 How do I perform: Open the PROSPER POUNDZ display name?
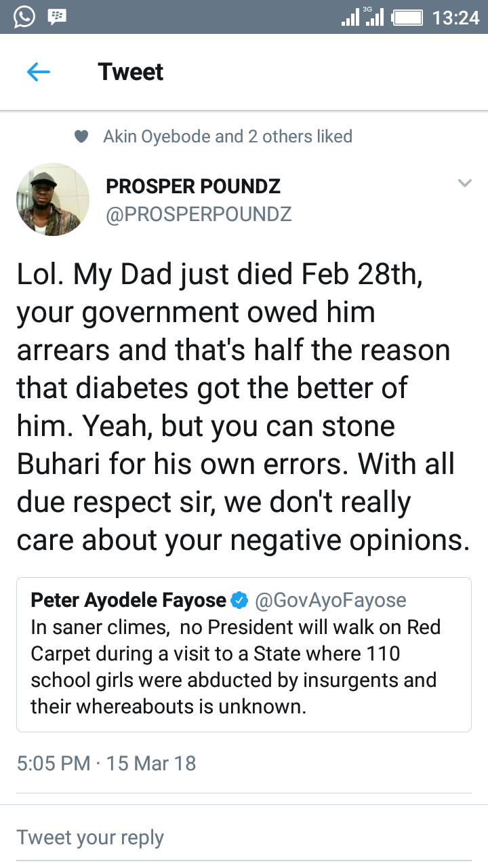coord(193,186)
